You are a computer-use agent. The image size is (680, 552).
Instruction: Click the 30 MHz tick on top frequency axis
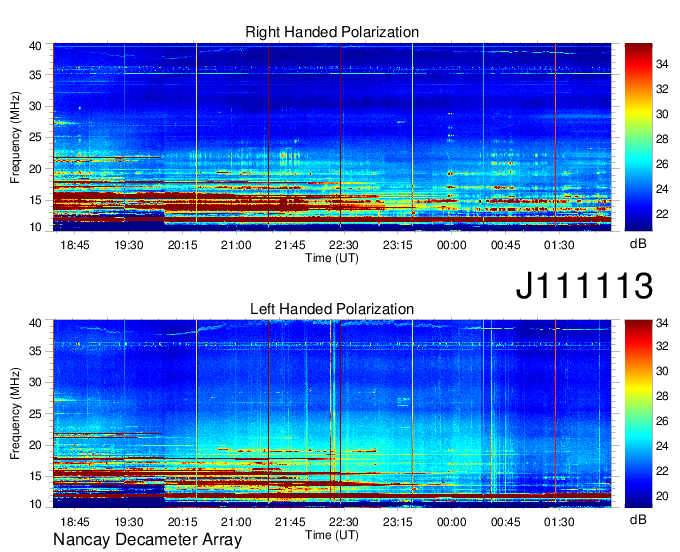click(x=36, y=106)
